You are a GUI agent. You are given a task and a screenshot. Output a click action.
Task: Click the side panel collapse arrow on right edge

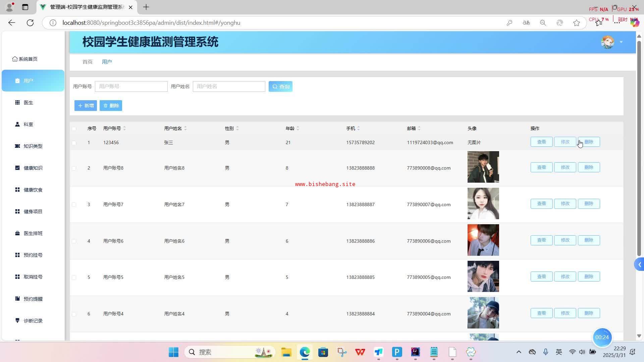tap(639, 265)
